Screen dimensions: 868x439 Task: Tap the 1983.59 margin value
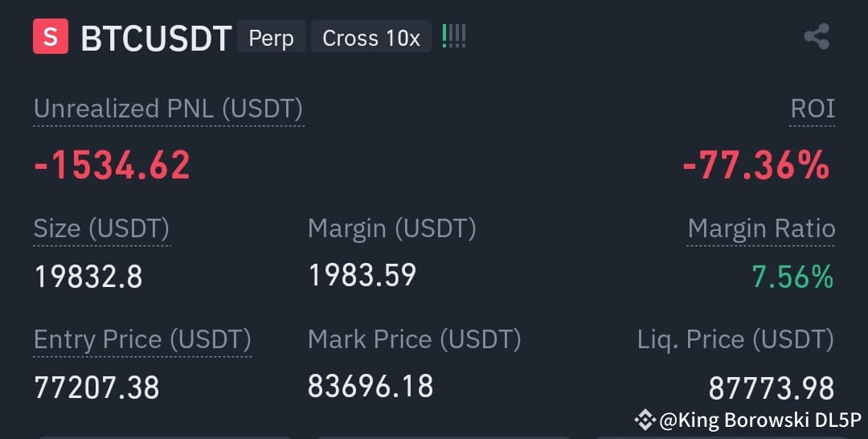click(362, 275)
